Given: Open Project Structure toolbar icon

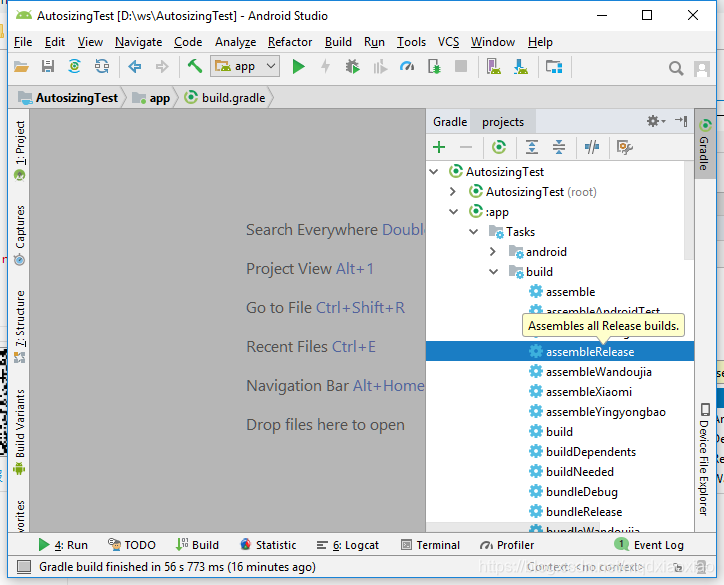Looking at the screenshot, I should [554, 67].
